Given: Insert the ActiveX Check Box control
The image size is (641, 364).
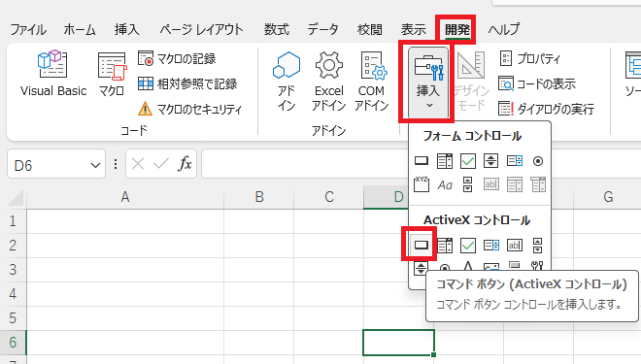Looking at the screenshot, I should pos(468,246).
